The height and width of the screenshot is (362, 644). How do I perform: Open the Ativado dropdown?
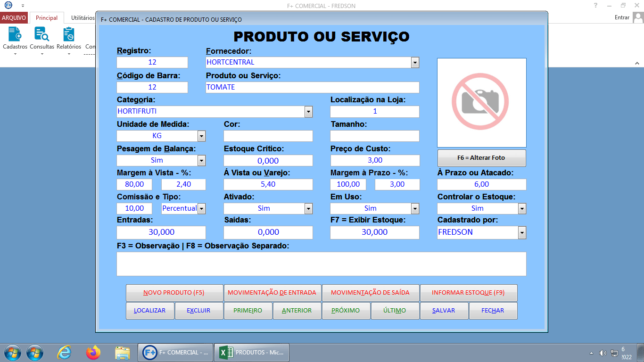[x=308, y=208]
